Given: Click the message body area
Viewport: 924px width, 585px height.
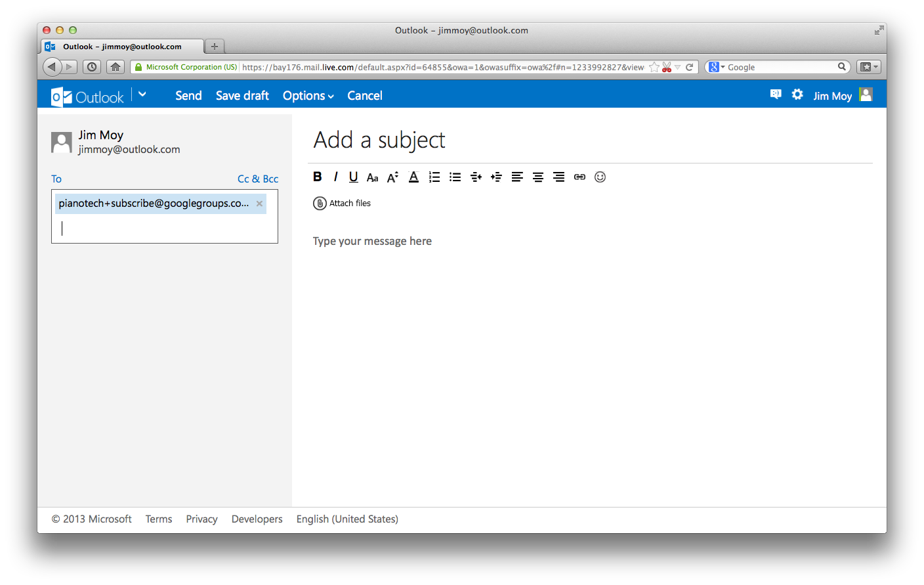Looking at the screenshot, I should 591,368.
